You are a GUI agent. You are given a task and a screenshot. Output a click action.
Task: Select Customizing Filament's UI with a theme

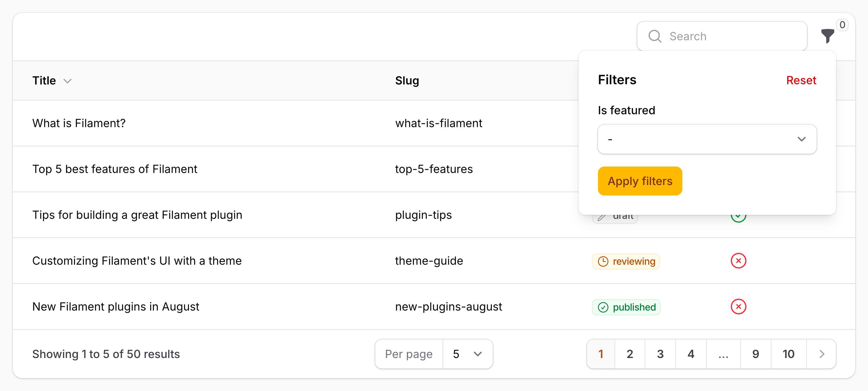coord(137,261)
